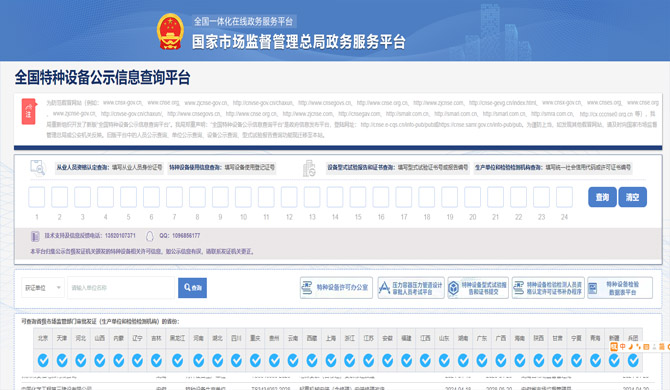Screen dimensions: 670x390
Task: Click the national emblem logo in header
Action: click(x=170, y=31)
